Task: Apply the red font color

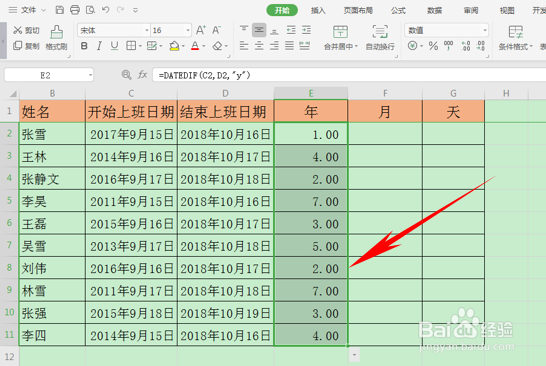Action: [195, 46]
